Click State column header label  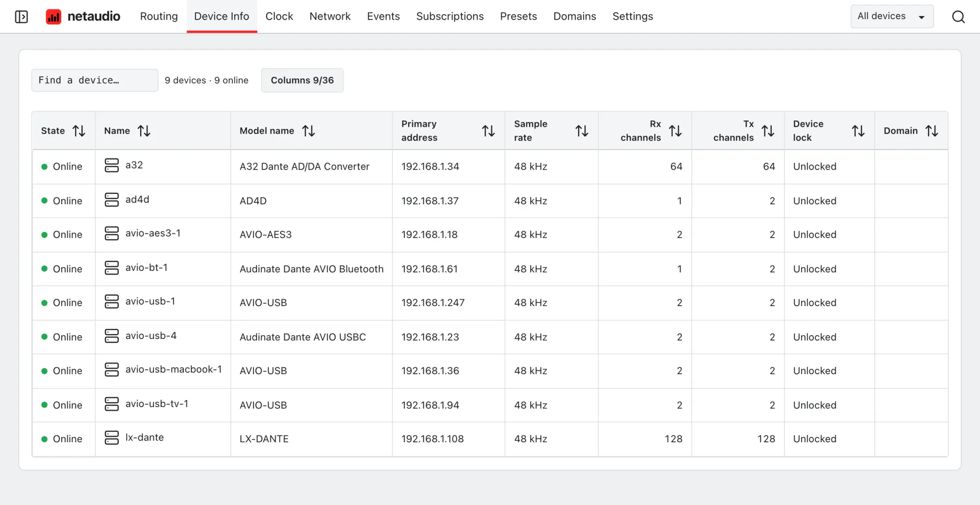point(53,131)
